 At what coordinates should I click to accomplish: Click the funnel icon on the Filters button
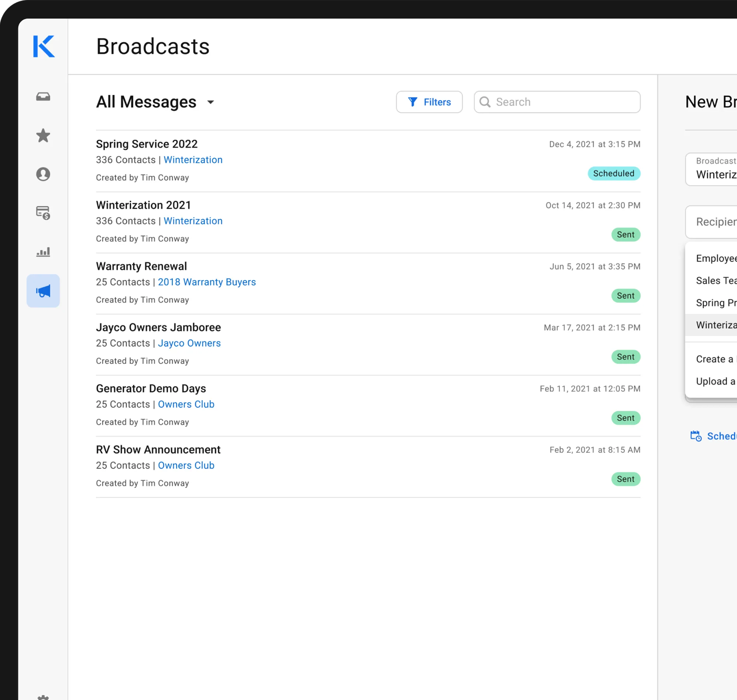pos(412,102)
